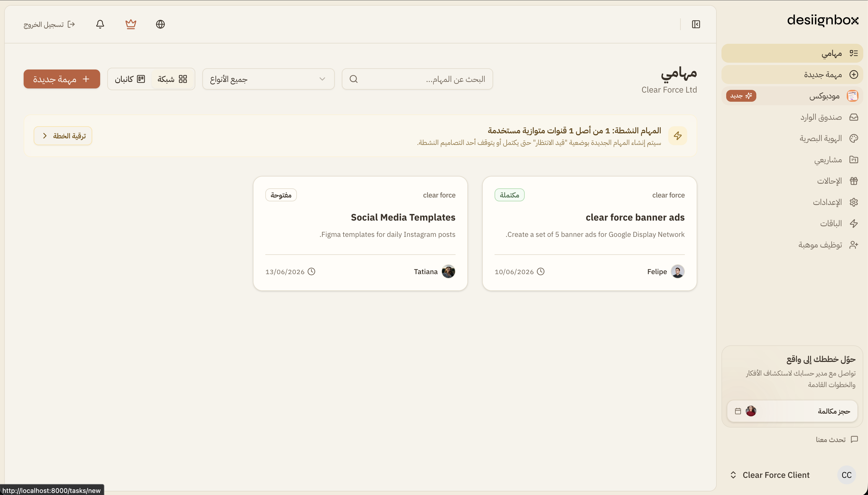
Task: Open الهوية البصرية sidebar item
Action: (792, 138)
